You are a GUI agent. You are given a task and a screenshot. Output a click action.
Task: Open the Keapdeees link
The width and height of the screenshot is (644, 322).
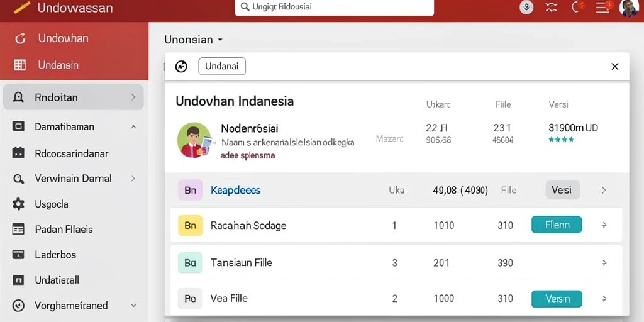pos(235,190)
